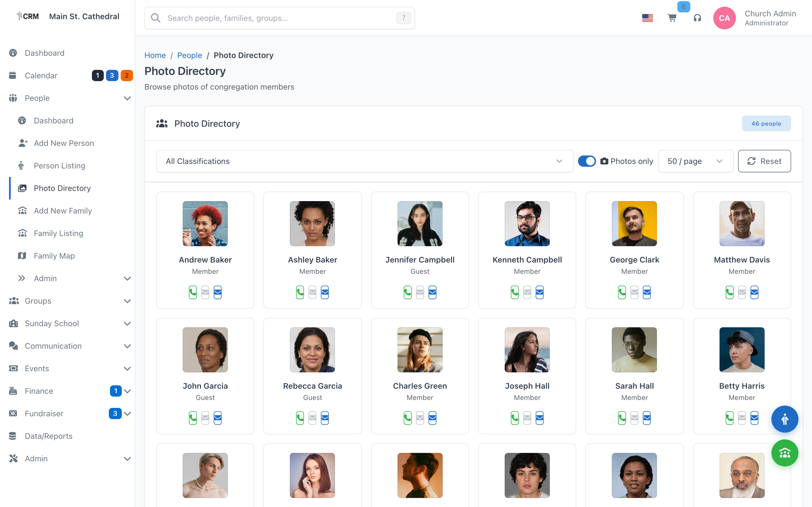Viewport: 812px width, 507px height.
Task: Click the search help question mark icon
Action: click(x=403, y=18)
